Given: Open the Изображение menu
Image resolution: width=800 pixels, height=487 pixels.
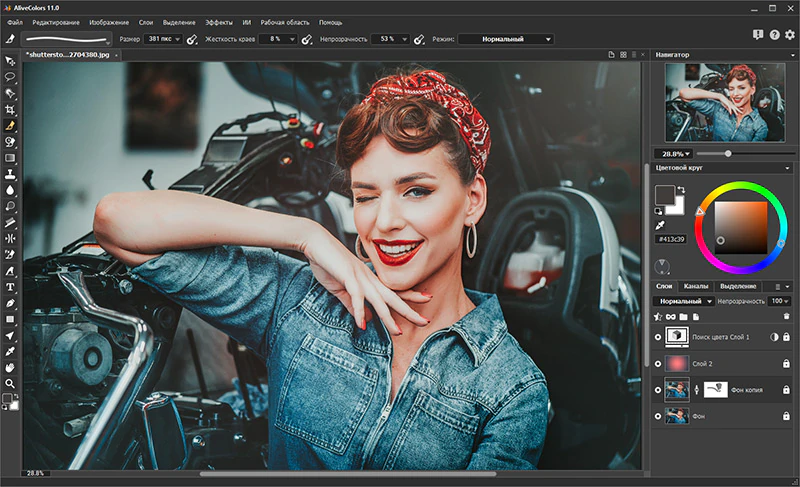Looking at the screenshot, I should click(109, 22).
